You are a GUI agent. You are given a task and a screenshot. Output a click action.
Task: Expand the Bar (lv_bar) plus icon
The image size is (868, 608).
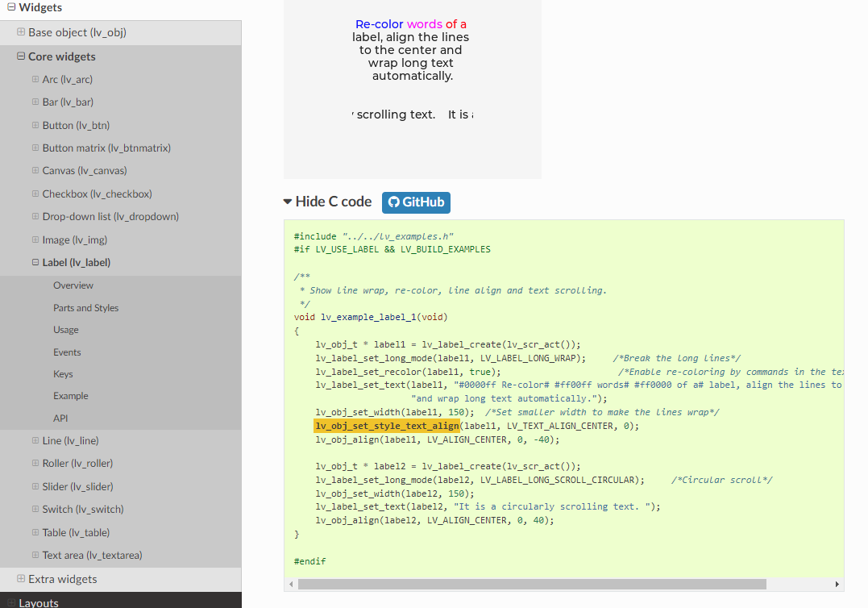[35, 102]
